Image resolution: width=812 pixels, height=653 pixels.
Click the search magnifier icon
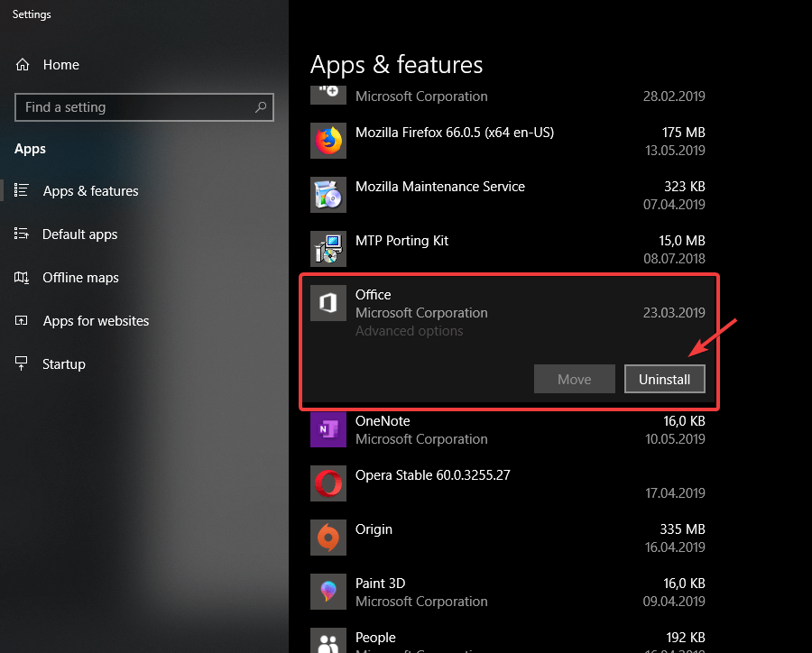point(261,107)
